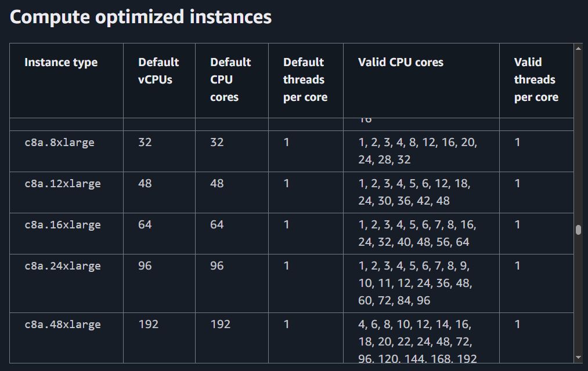Select the c8a.16xlarge instance type cell
The image size is (588, 371).
coord(63,225)
